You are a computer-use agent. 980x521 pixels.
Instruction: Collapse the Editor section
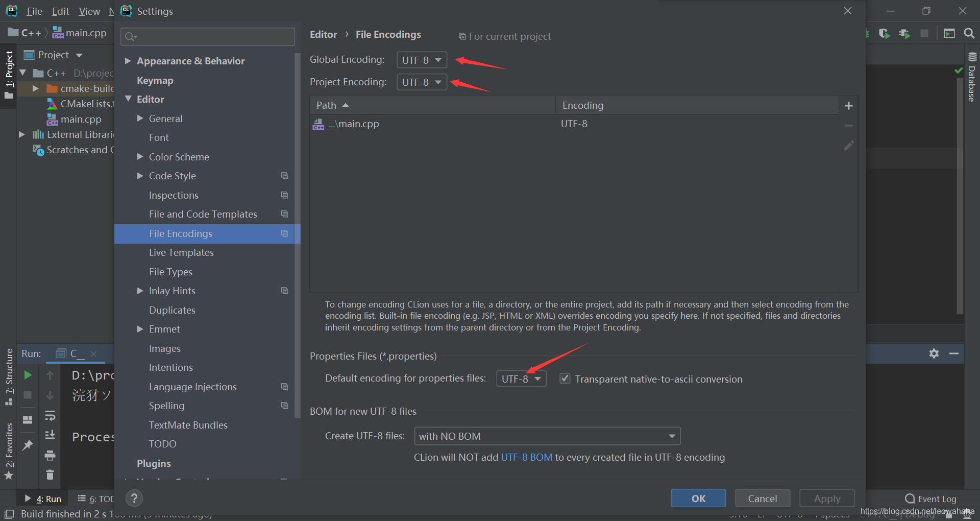pos(128,99)
